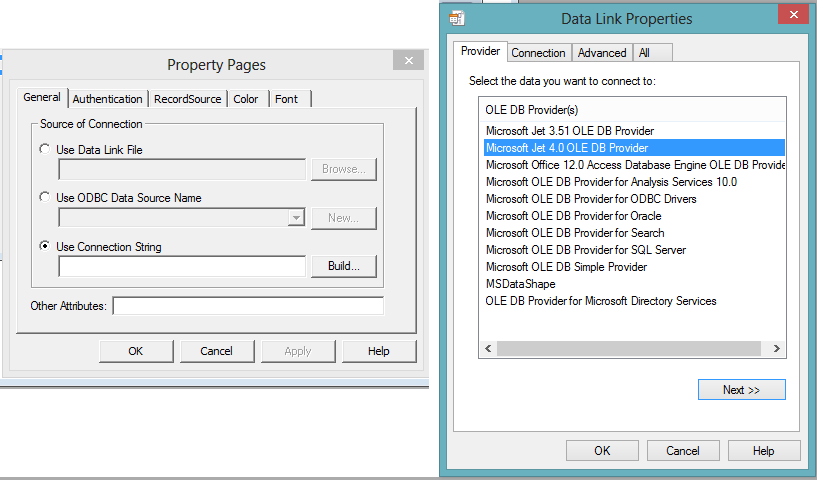Viewport: 817px width, 480px height.
Task: Click Help in Data Link Properties
Action: point(764,450)
